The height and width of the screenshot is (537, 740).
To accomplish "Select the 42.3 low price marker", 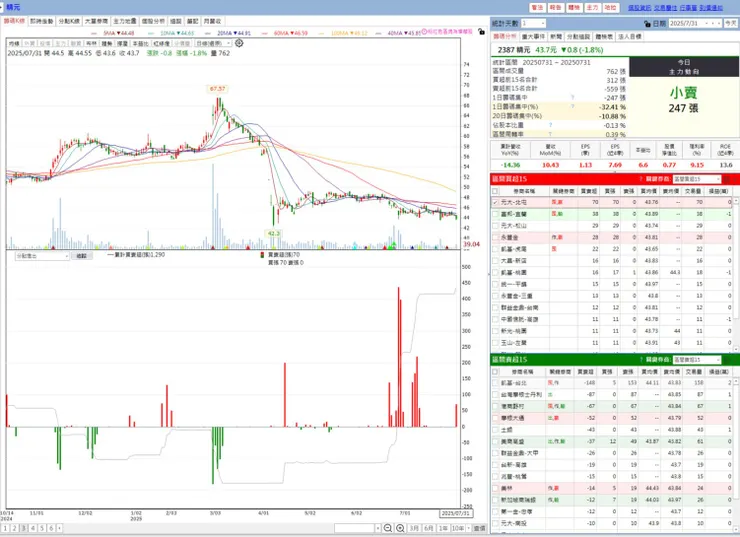I will [x=274, y=233].
